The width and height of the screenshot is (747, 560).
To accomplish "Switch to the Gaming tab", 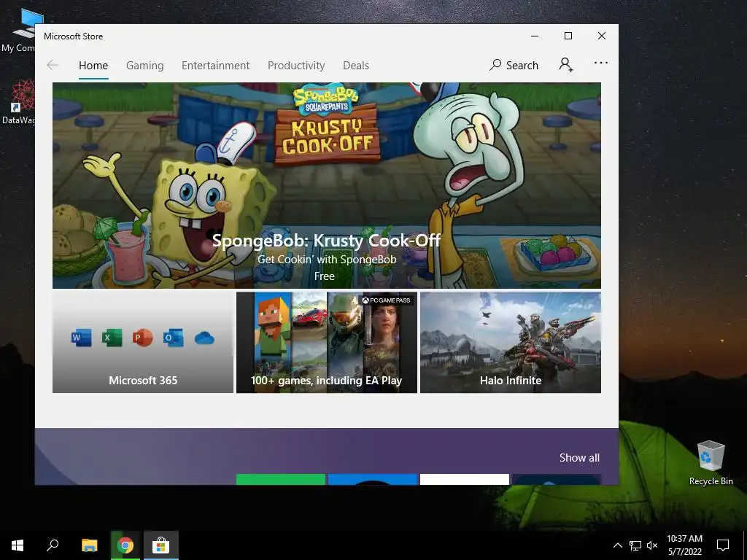I will point(145,65).
